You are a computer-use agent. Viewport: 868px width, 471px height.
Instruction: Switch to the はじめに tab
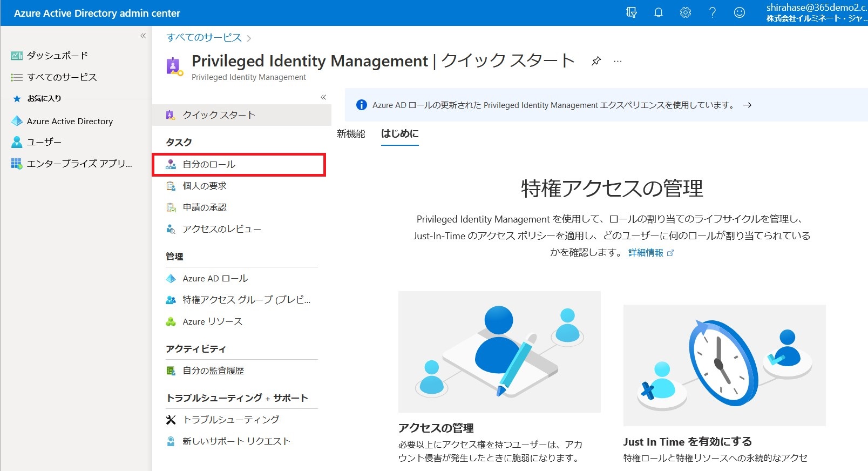pos(400,133)
